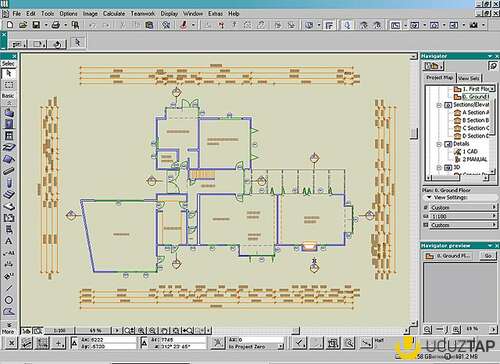This screenshot has height=364, width=500.
Task: Open the 1:100 scale dropdown in Navigator
Action: 460,216
